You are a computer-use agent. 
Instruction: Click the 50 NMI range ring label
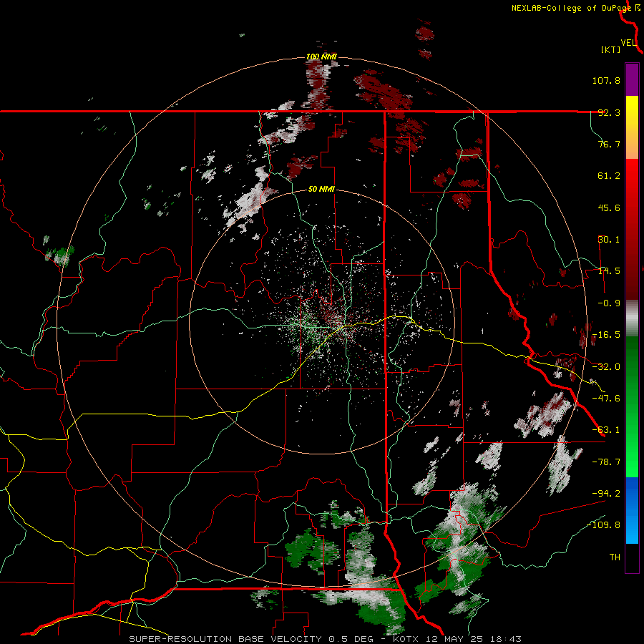(x=321, y=190)
